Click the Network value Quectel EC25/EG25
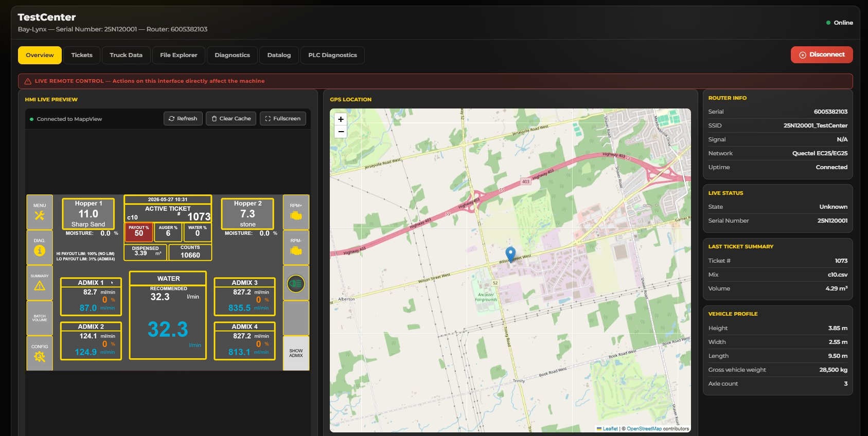The image size is (868, 436). click(x=820, y=153)
